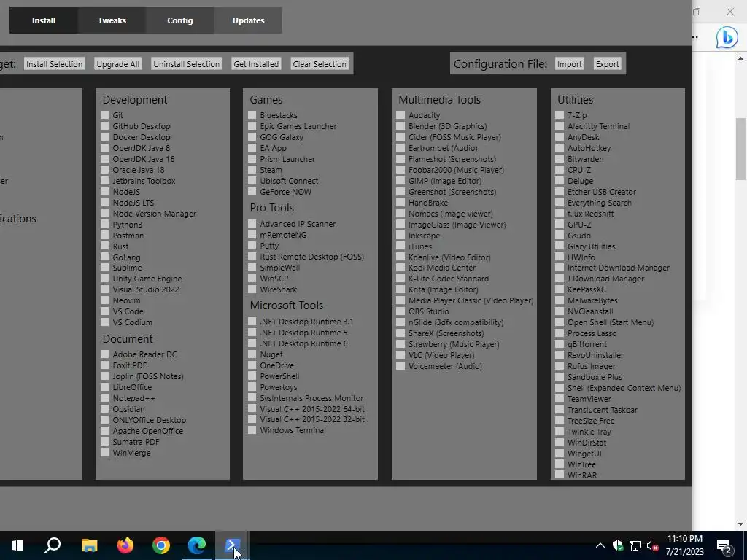Select the NodeJS LTS checkbox

pos(105,203)
